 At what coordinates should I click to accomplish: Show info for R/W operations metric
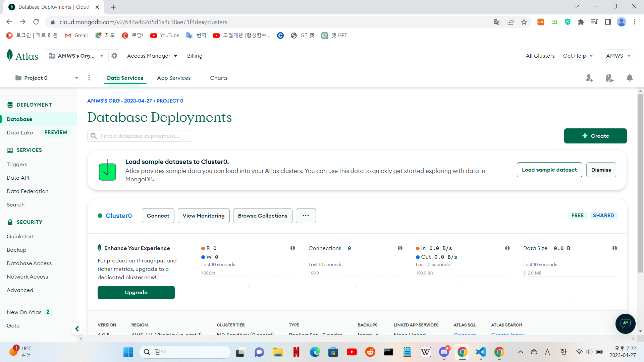click(x=293, y=248)
